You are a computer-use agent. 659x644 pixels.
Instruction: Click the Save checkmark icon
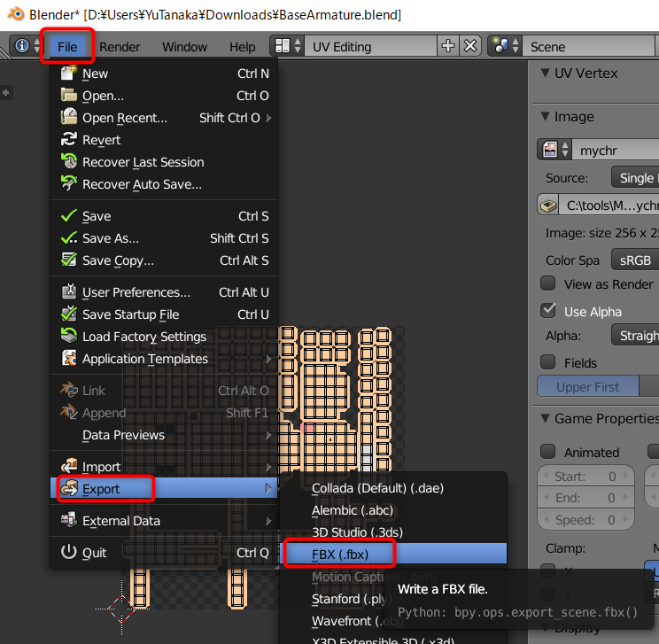68,216
